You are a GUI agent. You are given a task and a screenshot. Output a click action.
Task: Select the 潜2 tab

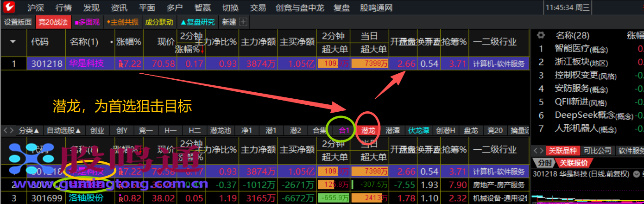pos(296,130)
